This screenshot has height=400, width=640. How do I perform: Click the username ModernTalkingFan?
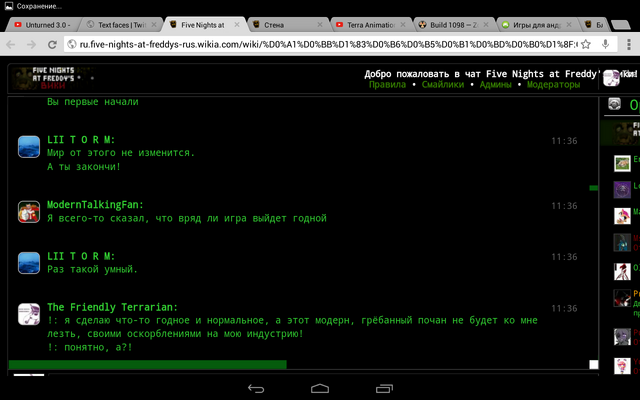[x=95, y=205]
